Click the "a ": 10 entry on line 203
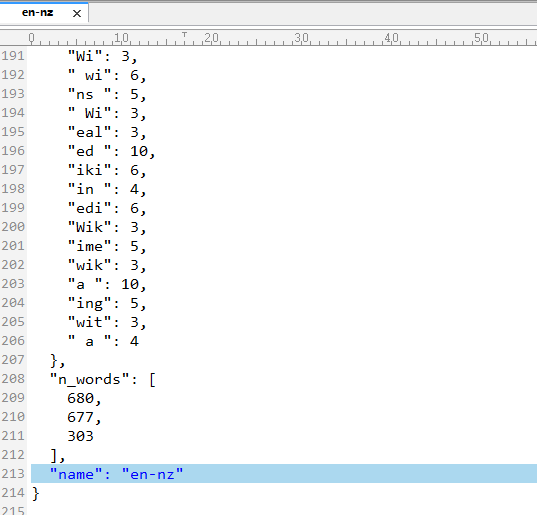The height and width of the screenshot is (515, 537). tap(107, 284)
